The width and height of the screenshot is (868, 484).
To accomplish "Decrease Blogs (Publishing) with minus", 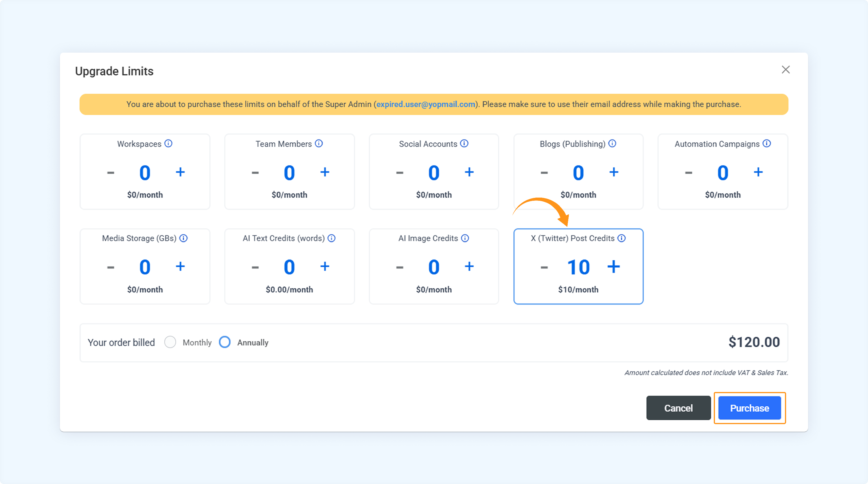I will [544, 173].
